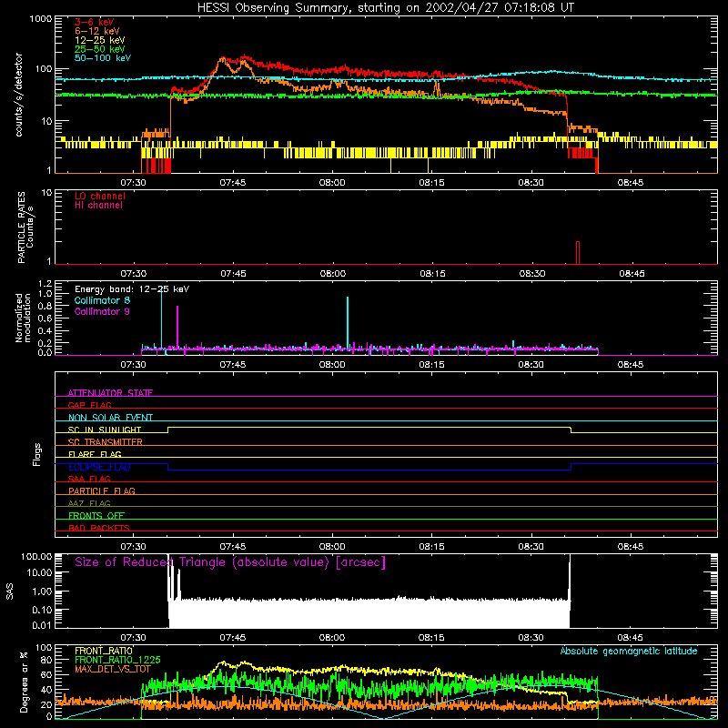The image size is (728, 728).
Task: Click the NON_SOLAR_EVENT flag label
Action: 110,418
